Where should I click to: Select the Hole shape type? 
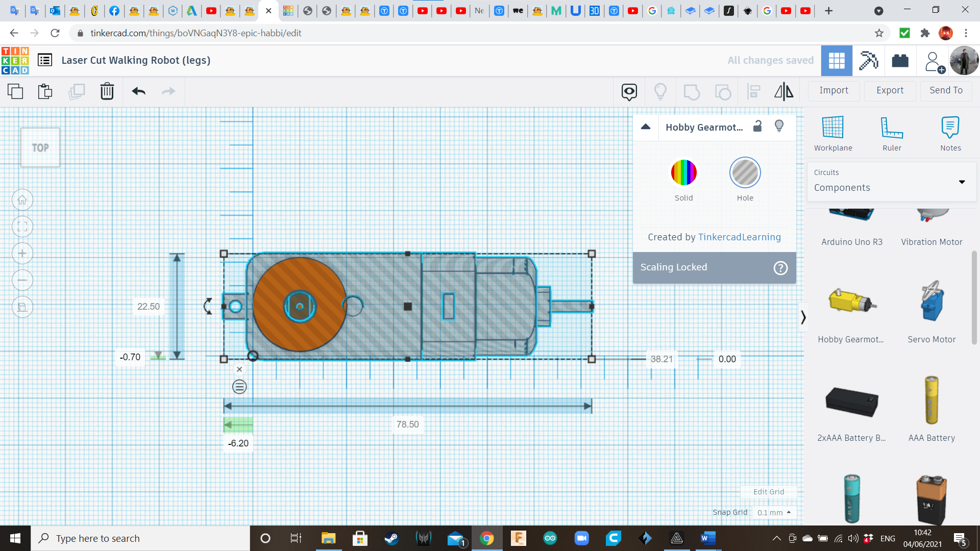(x=745, y=173)
